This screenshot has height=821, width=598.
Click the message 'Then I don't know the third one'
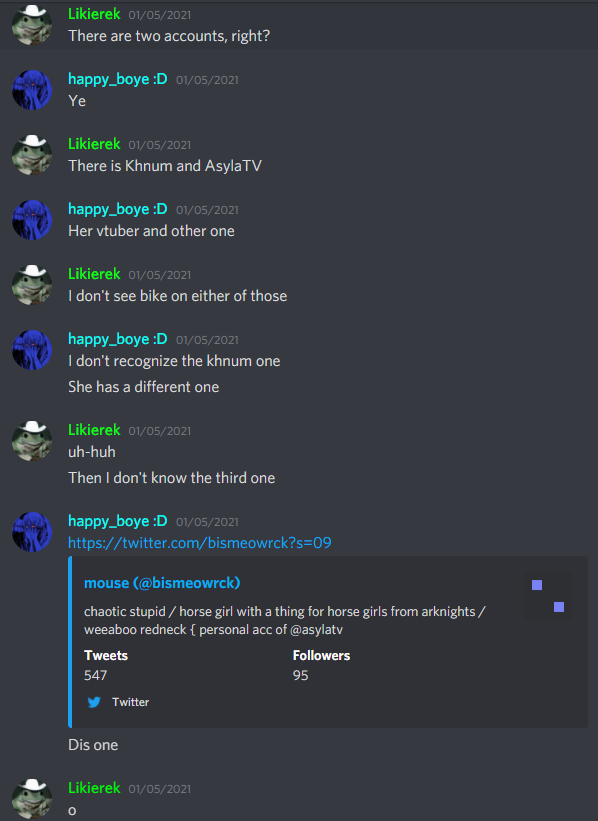172,478
